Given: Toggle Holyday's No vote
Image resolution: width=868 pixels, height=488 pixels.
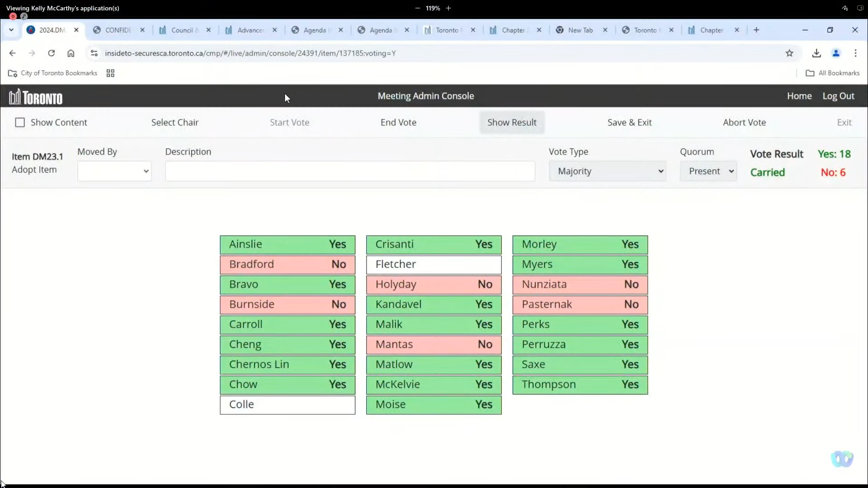Looking at the screenshot, I should tap(434, 284).
